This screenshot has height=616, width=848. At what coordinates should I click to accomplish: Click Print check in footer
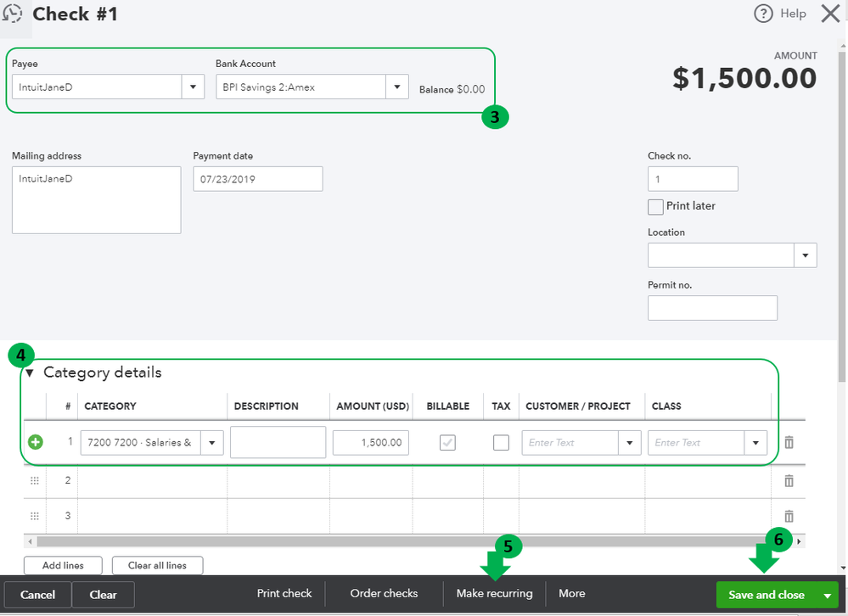[x=284, y=593]
